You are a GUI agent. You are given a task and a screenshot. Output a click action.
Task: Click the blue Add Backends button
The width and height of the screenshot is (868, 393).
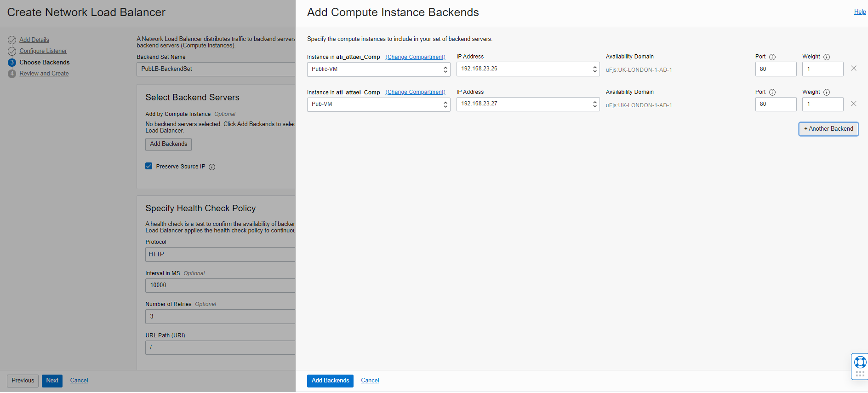330,381
